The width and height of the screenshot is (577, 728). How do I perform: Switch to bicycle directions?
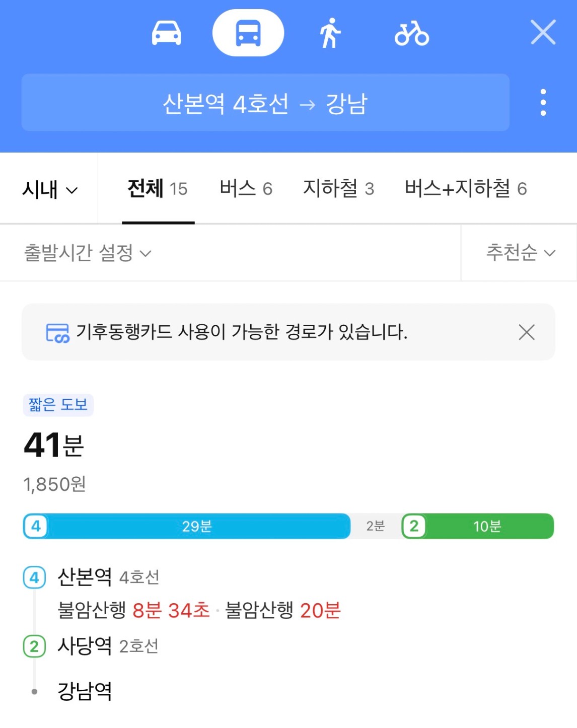click(411, 33)
